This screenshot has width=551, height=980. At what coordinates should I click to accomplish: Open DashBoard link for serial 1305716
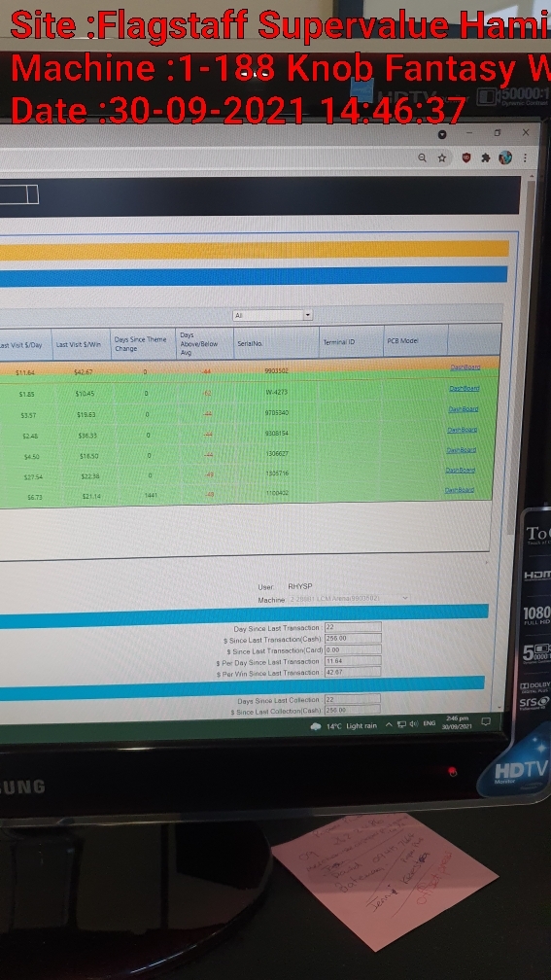tap(461, 470)
